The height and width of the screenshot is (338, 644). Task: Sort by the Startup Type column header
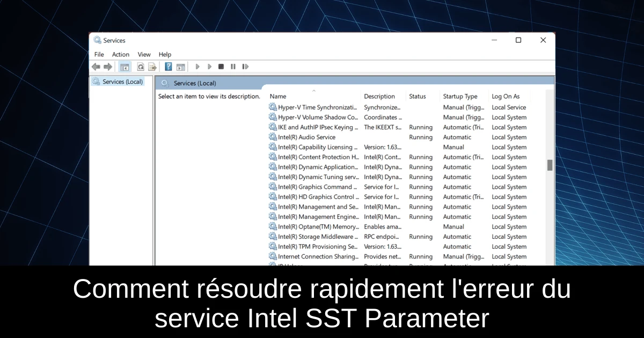pos(460,97)
